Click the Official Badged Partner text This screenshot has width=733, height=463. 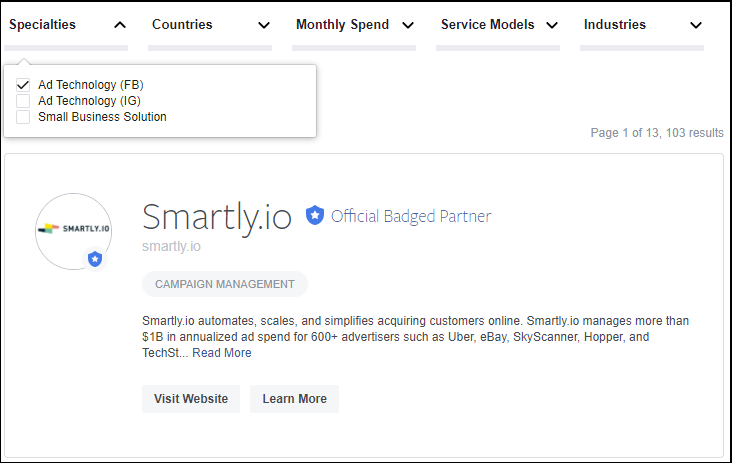click(411, 216)
